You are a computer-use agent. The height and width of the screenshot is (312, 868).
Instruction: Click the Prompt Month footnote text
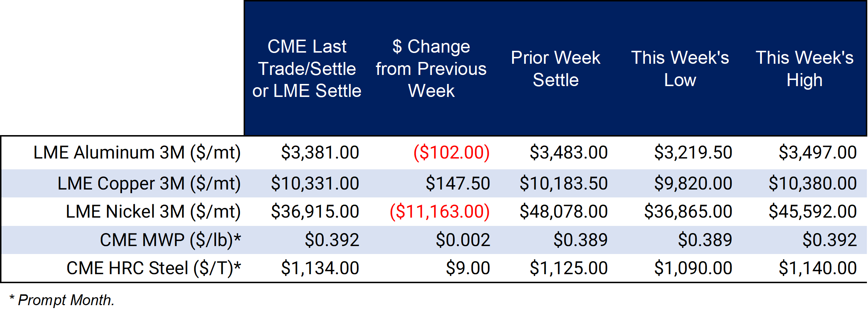pos(62,300)
